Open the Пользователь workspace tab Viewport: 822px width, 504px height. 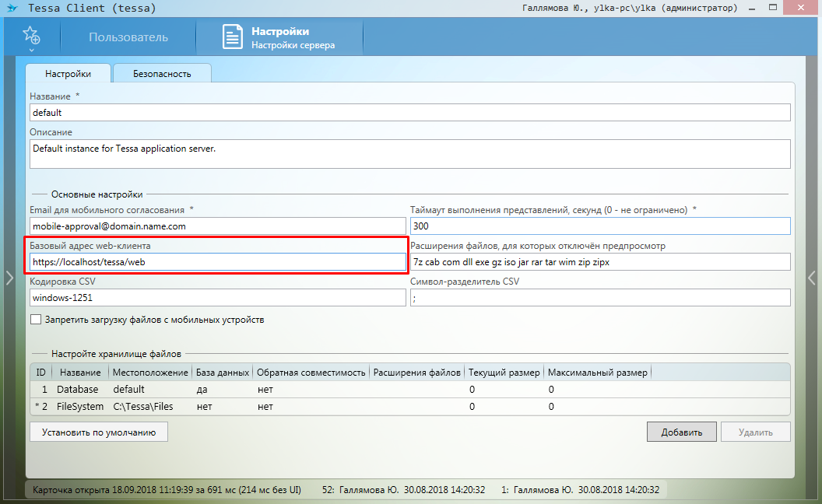(128, 37)
